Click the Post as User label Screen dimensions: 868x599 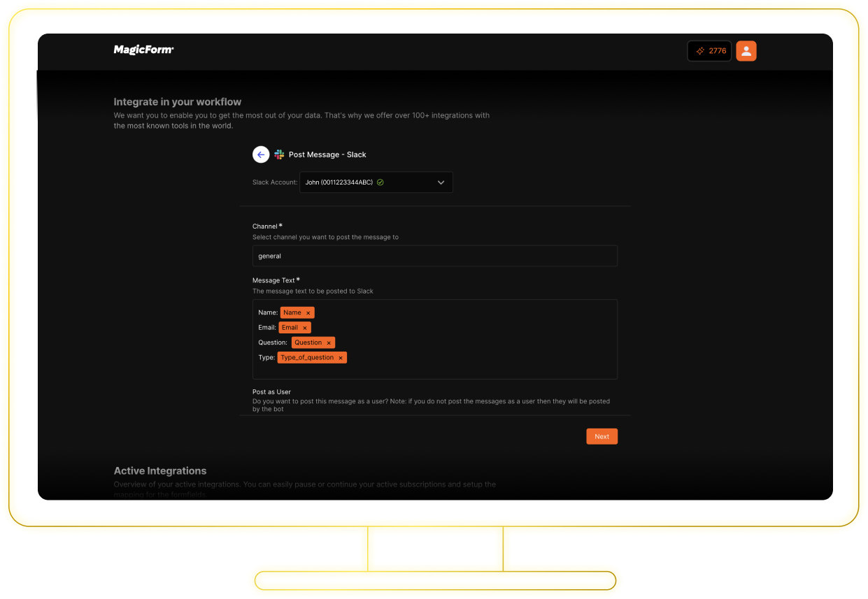click(x=271, y=392)
